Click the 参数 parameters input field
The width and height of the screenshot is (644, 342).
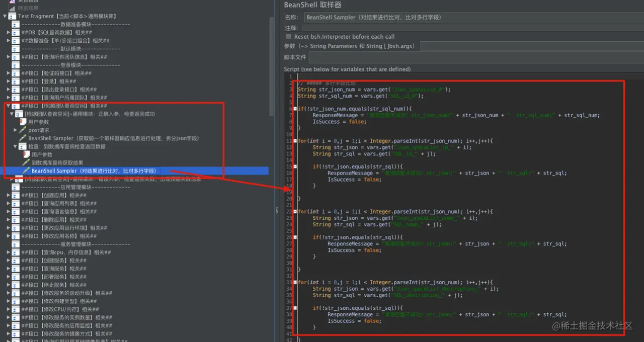pyautogui.click(x=532, y=46)
